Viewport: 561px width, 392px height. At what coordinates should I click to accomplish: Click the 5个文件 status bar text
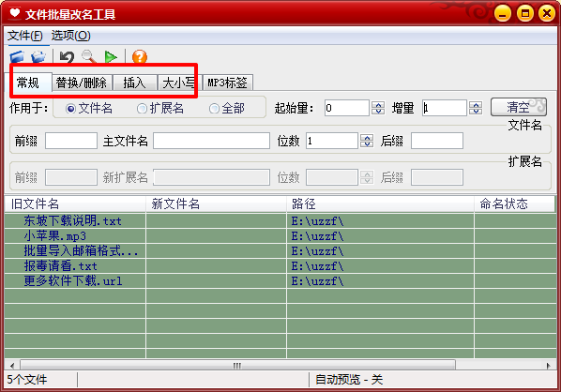pyautogui.click(x=27, y=380)
